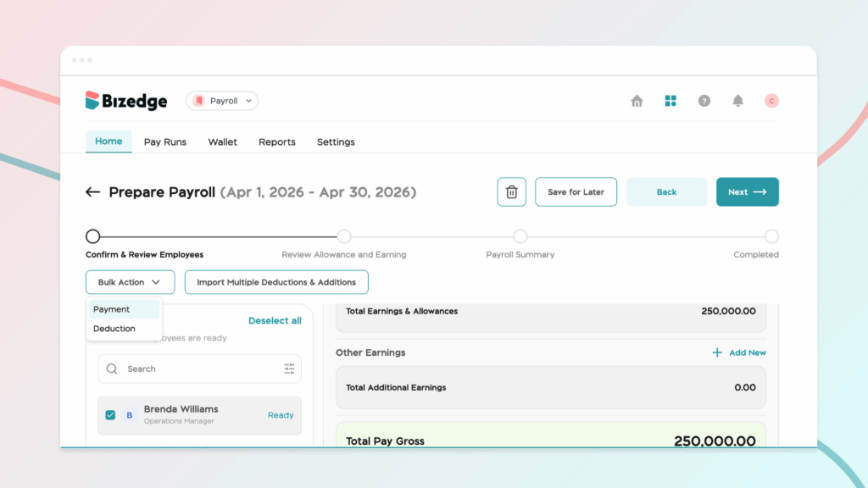Proceed with the Next button

click(747, 192)
